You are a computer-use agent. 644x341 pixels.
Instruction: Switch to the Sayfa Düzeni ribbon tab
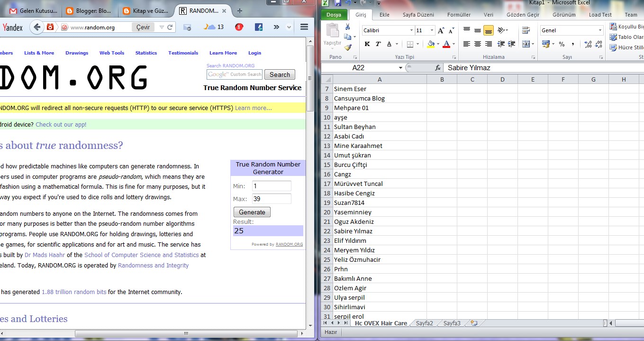pos(418,15)
